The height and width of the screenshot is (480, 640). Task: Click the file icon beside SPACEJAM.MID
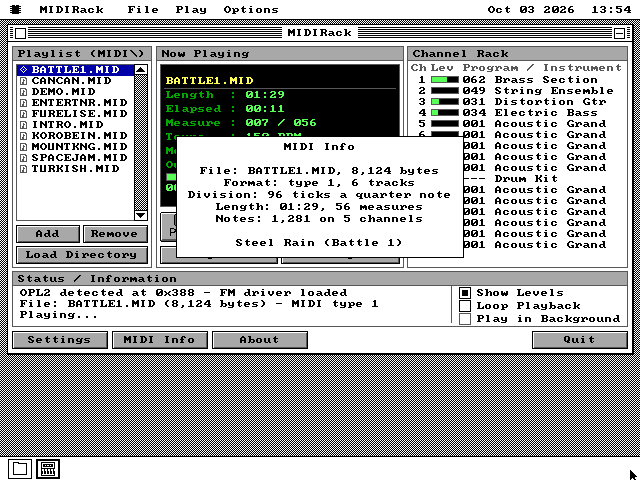23,158
